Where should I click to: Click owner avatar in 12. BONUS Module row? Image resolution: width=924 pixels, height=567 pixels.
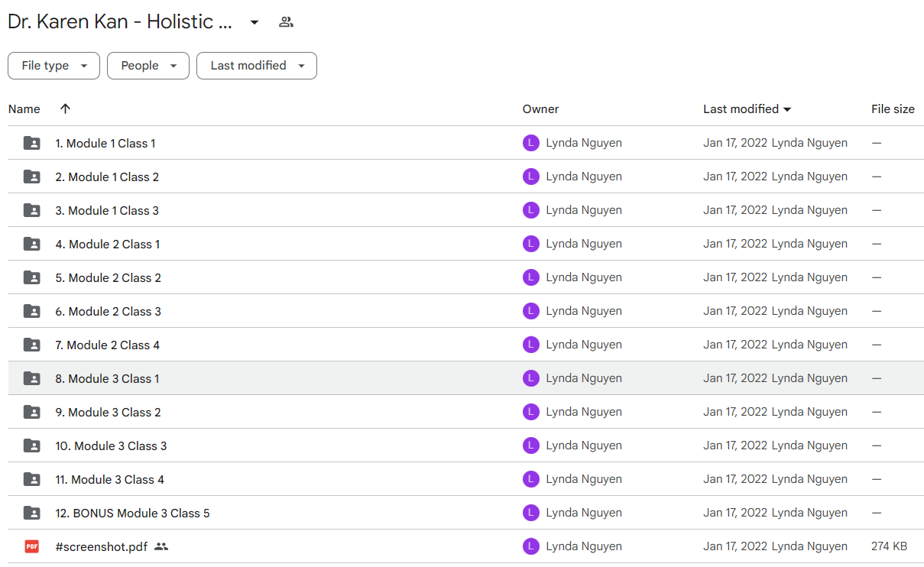tap(531, 513)
